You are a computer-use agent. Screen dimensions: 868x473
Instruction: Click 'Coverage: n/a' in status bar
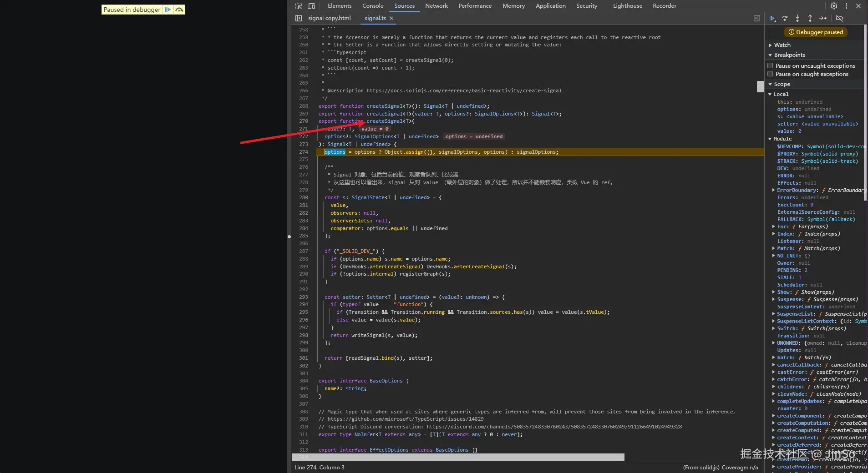(x=740, y=468)
